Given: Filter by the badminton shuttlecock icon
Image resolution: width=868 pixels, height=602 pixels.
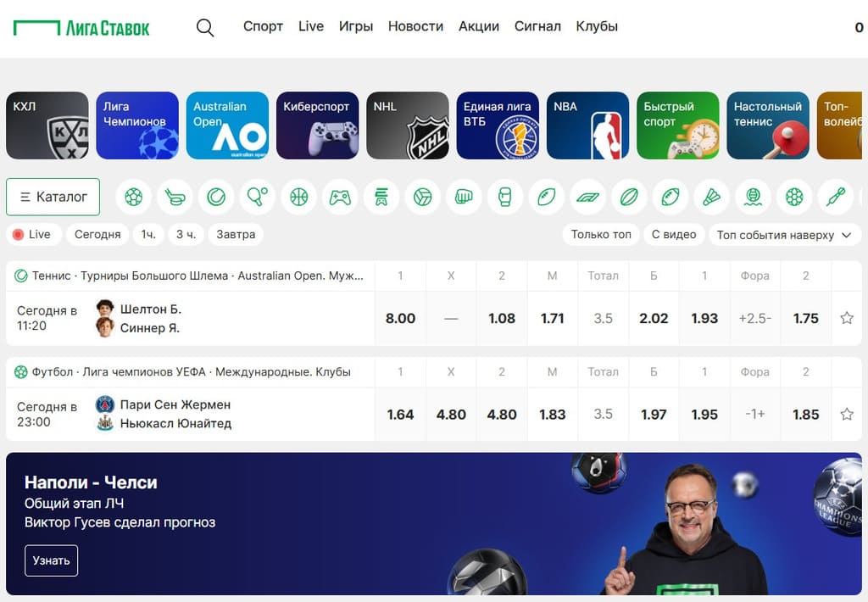Looking at the screenshot, I should click(711, 197).
